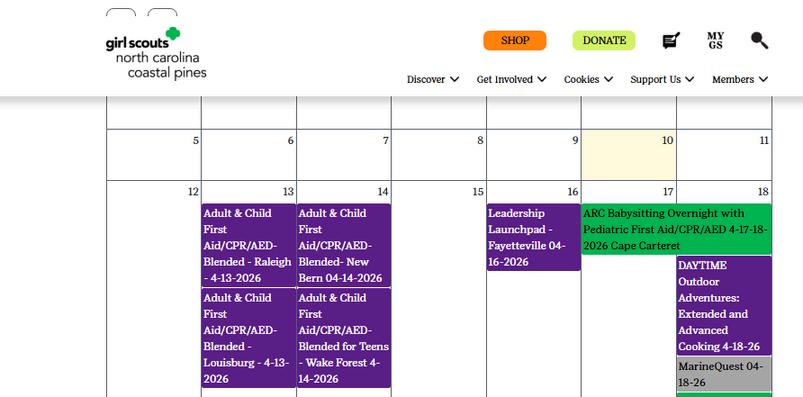Open the gray MarineQuest 04-18-26 event
803x397 pixels.
pyautogui.click(x=724, y=374)
